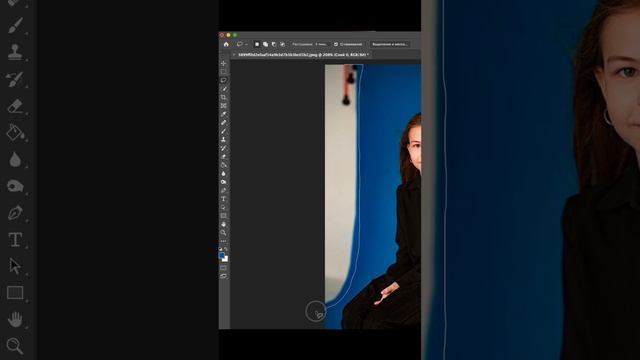Select the Type tool in enlarged left toolbar

pyautogui.click(x=15, y=240)
